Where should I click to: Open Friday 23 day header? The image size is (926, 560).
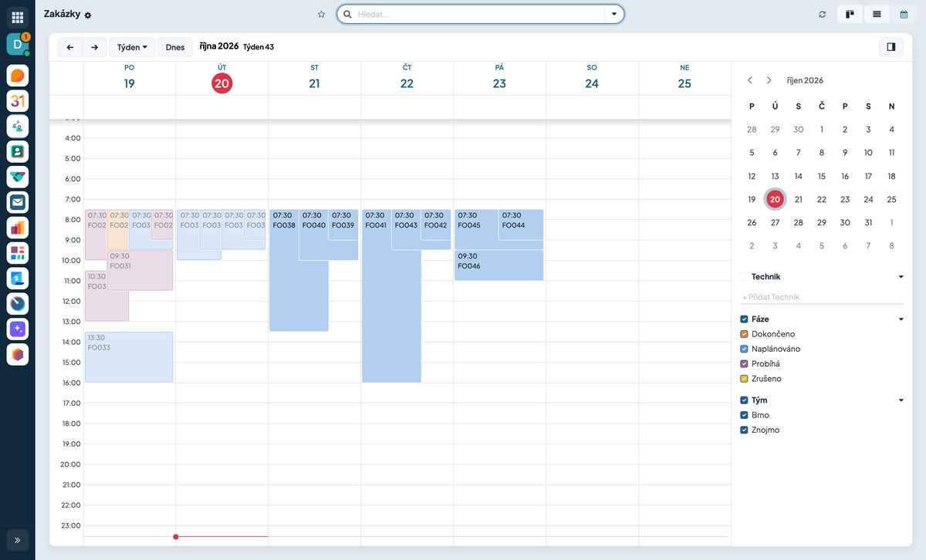coord(499,78)
